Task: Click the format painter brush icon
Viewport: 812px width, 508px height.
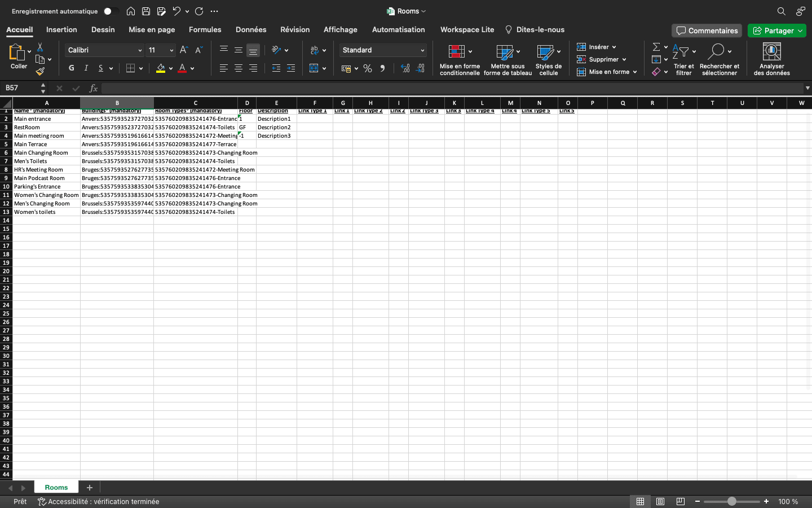Action: click(40, 71)
